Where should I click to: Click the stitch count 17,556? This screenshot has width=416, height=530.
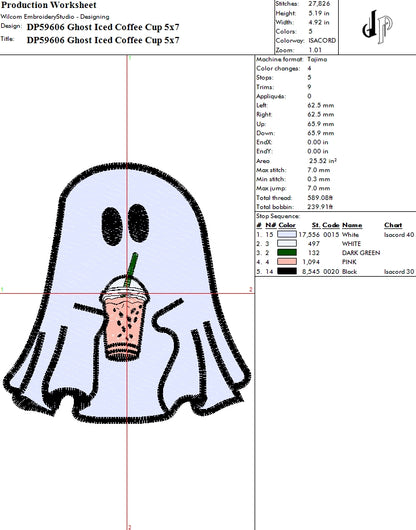[309, 234]
